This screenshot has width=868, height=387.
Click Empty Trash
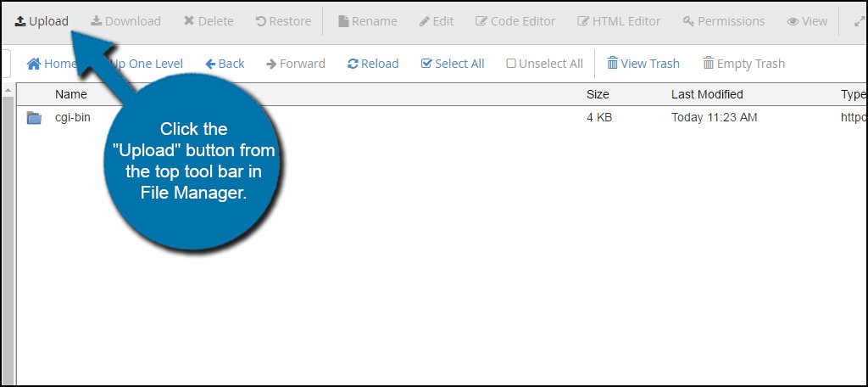coord(744,64)
